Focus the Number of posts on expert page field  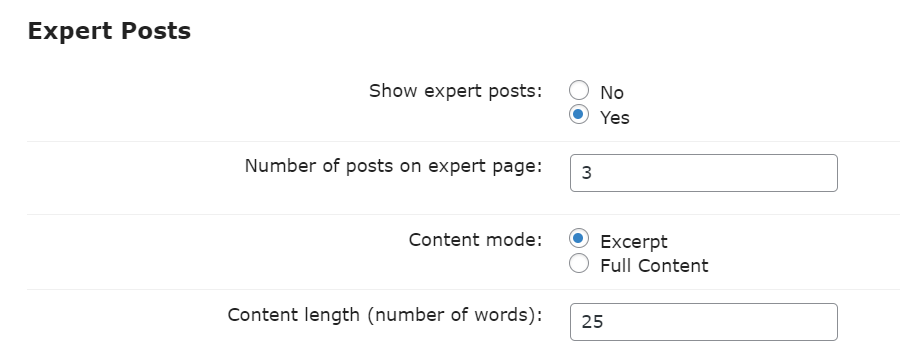point(704,173)
